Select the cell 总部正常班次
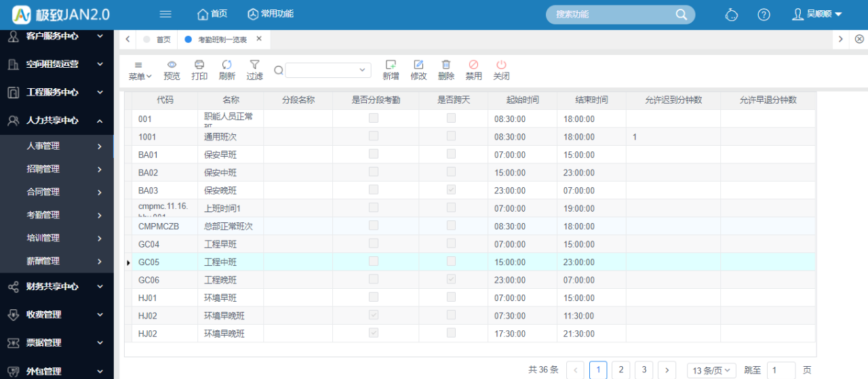Screen dimensions: 868x379 (231, 226)
